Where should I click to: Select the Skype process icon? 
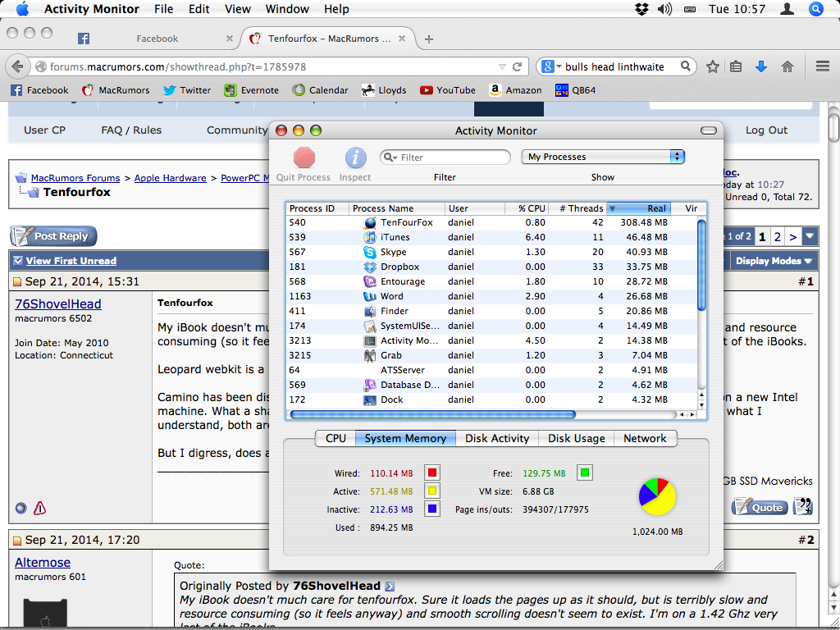(x=370, y=252)
